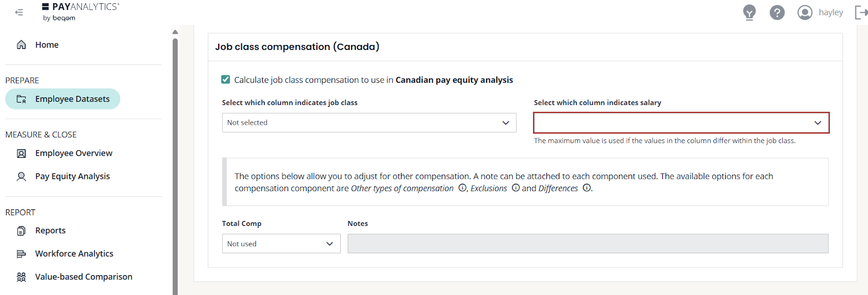Collapse the sidebar with the back-arrow icon
This screenshot has height=295, width=868.
(x=20, y=12)
